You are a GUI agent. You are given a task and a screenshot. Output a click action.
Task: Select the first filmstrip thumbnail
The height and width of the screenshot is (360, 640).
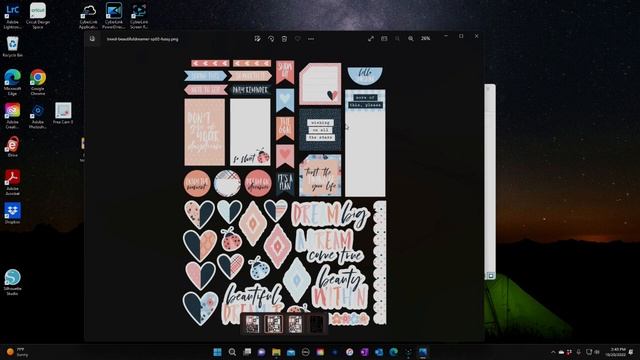(x=252, y=324)
